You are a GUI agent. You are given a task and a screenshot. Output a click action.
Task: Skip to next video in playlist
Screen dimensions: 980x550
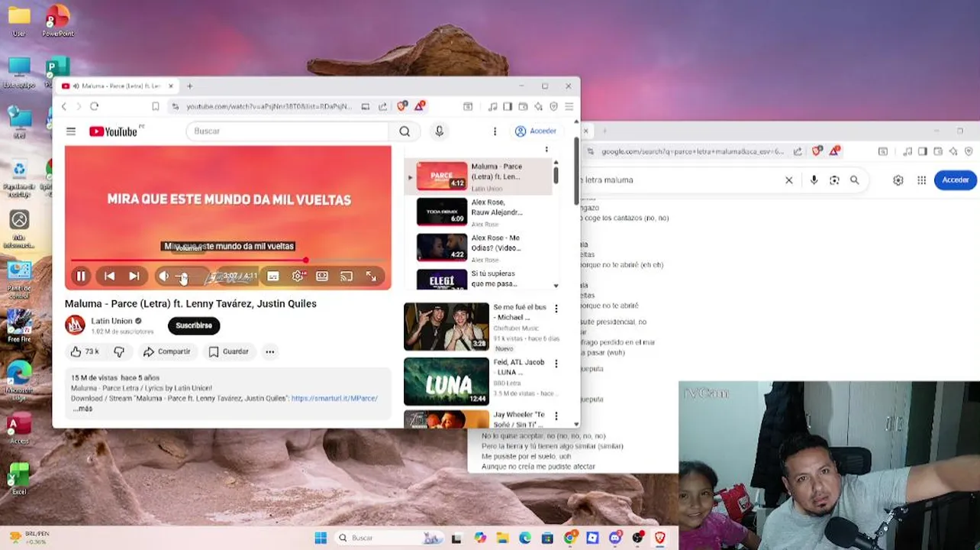134,277
